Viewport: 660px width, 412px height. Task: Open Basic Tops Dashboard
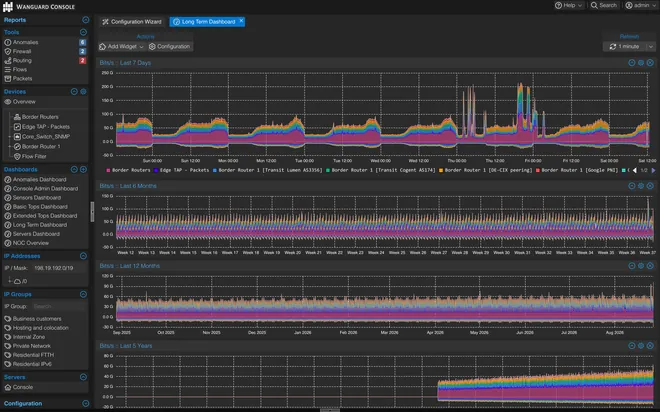tap(40, 207)
